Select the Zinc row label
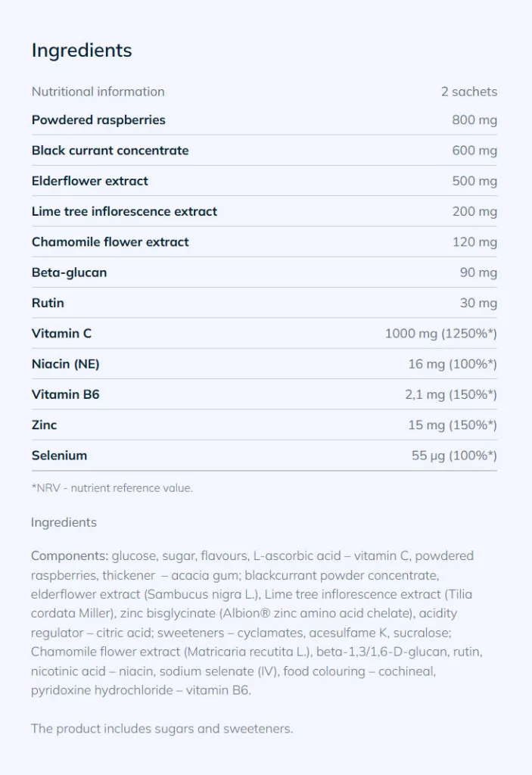Screen dimensions: 532x775 pyautogui.click(x=44, y=425)
